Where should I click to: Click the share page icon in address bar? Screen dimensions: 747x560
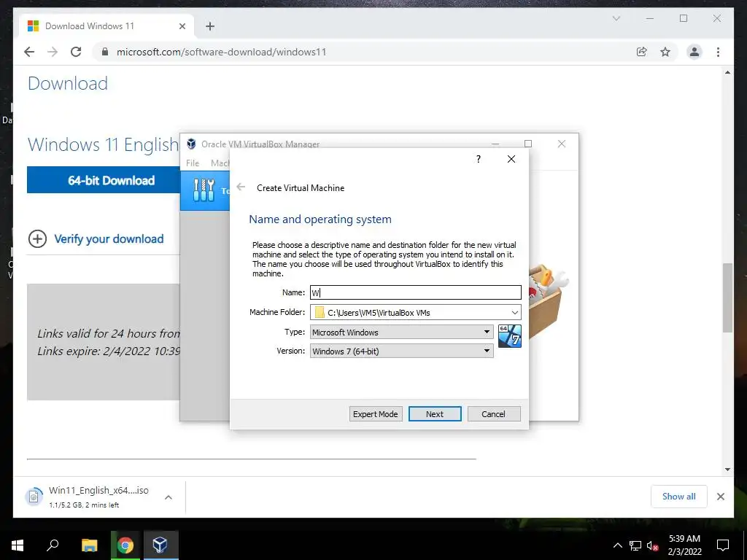tap(642, 52)
